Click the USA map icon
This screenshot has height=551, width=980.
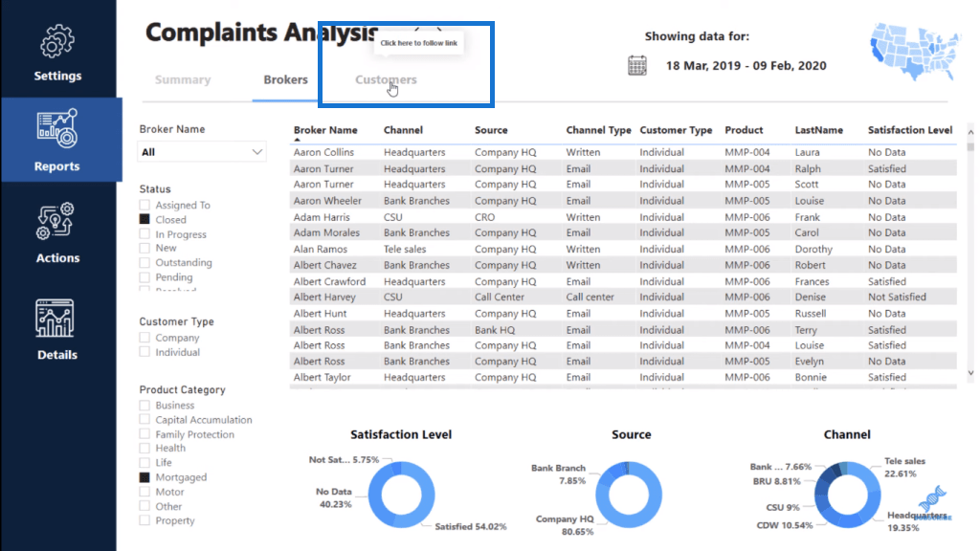(x=915, y=52)
